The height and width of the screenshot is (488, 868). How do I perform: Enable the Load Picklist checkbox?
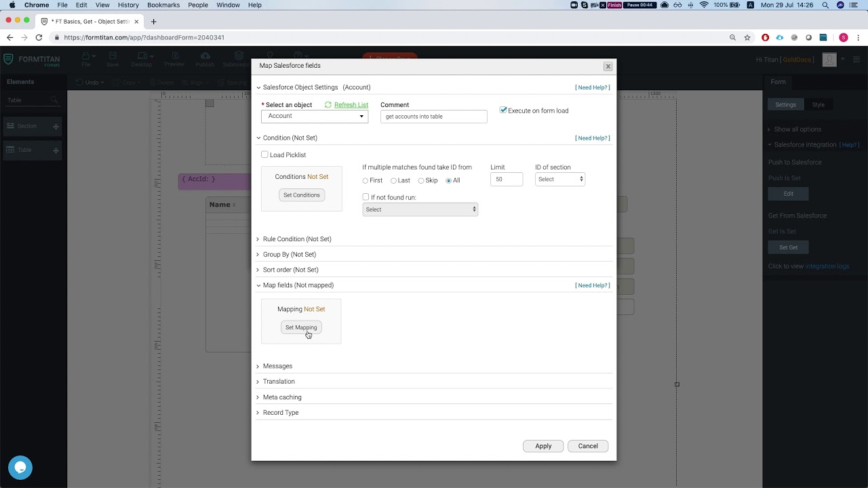[x=264, y=155]
